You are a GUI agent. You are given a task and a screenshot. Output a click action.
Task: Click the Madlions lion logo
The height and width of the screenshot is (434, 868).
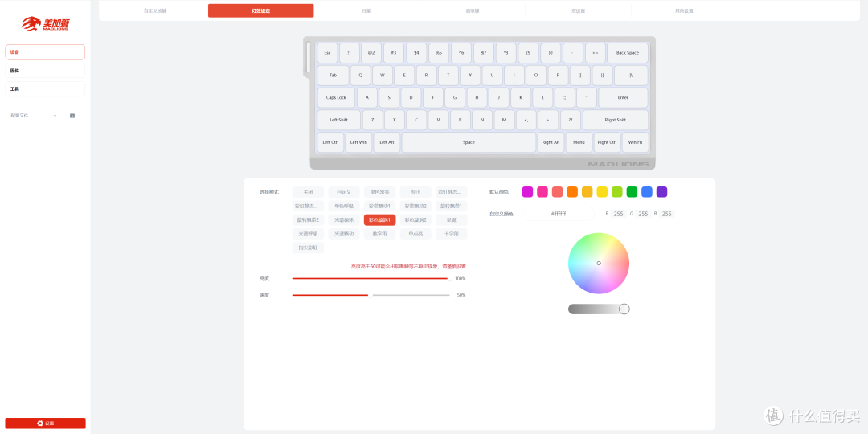coord(45,23)
